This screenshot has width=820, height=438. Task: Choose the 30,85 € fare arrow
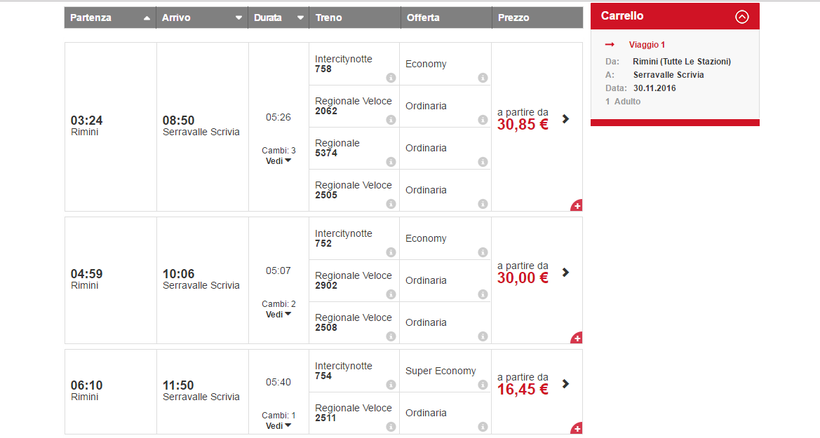pos(566,118)
